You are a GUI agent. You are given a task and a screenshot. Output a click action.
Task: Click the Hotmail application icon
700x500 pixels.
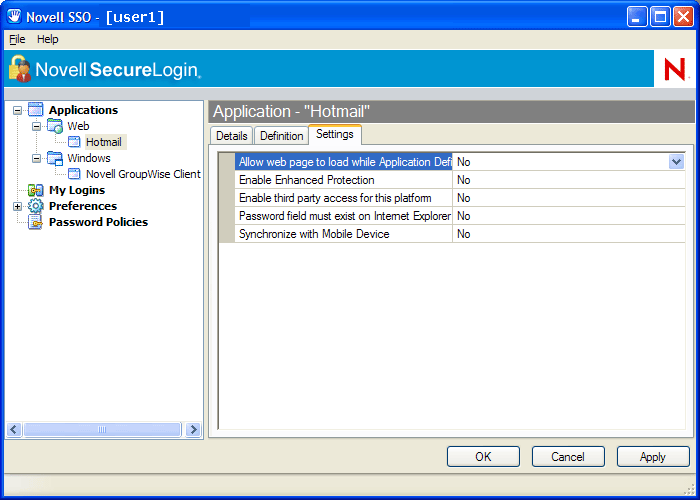(x=74, y=142)
